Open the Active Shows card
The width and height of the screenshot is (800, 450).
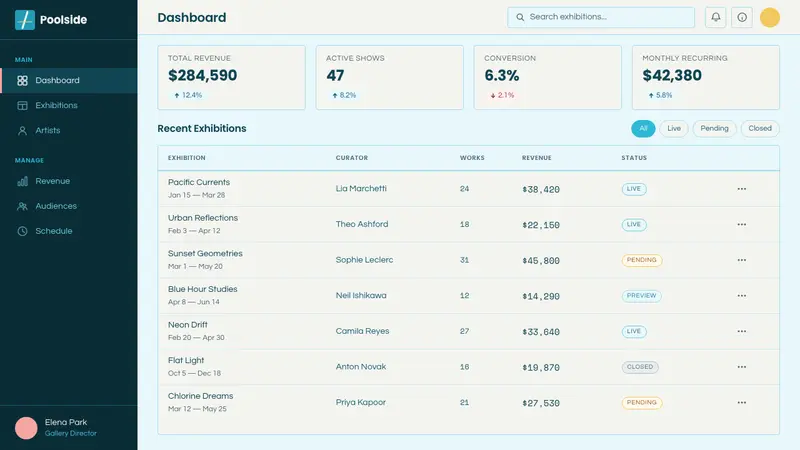tap(390, 78)
